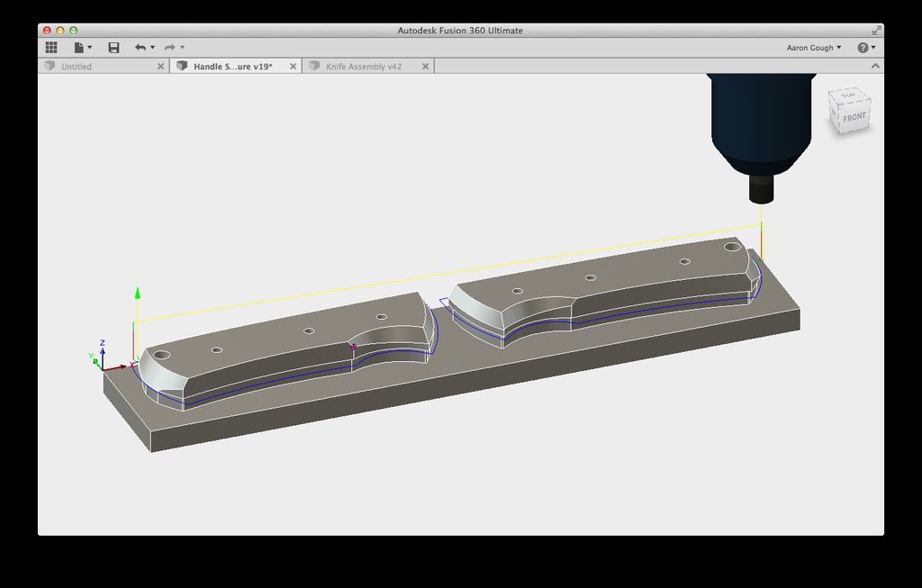The height and width of the screenshot is (588, 922).
Task: Expand the toolbar with the chevron
Action: pyautogui.click(x=875, y=66)
